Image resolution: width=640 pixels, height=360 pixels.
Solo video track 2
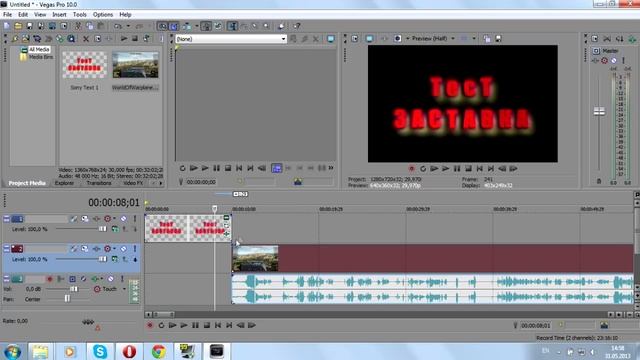tap(135, 249)
